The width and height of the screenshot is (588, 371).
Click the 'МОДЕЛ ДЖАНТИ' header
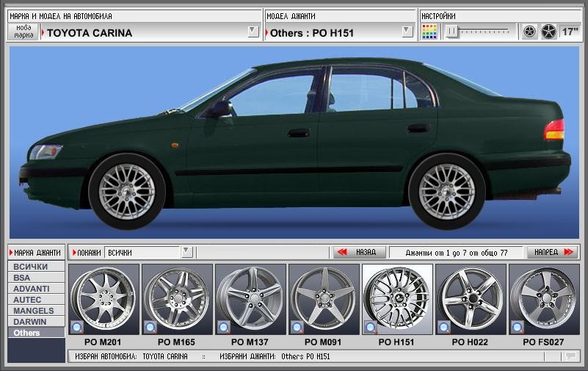291,16
